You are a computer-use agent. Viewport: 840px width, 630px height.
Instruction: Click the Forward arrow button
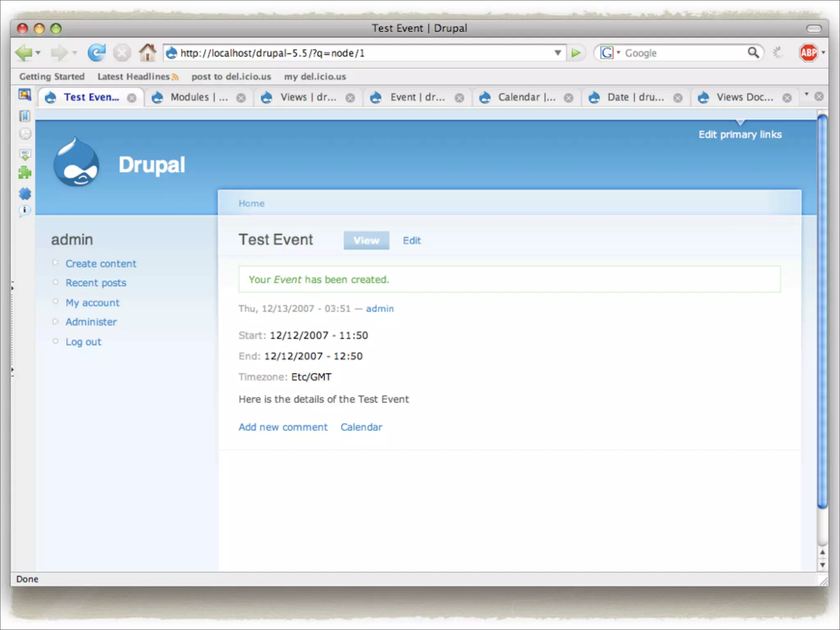[x=59, y=53]
